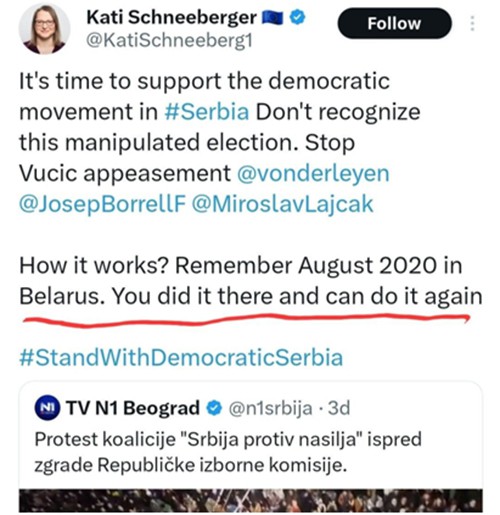The height and width of the screenshot is (515, 500).
Task: Open the #StandWithDemocraticSerbia hashtag
Action: tap(181, 357)
